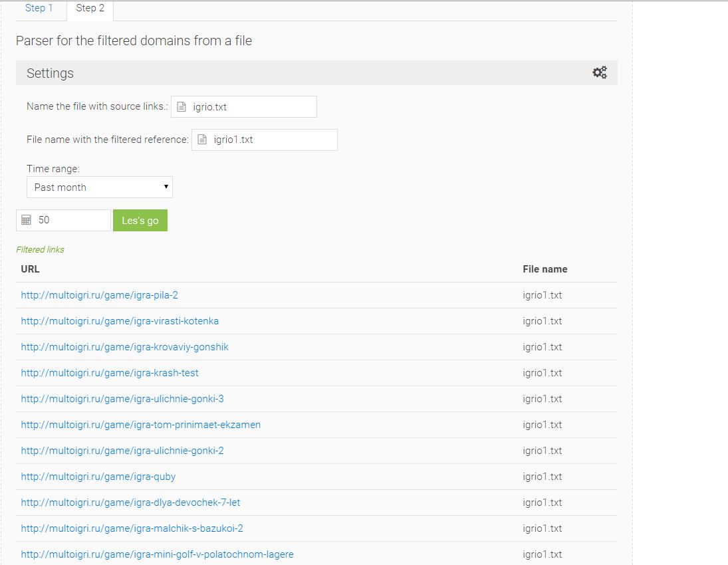728x565 pixels.
Task: Click file icon beside igrio1.txt field
Action: (202, 140)
